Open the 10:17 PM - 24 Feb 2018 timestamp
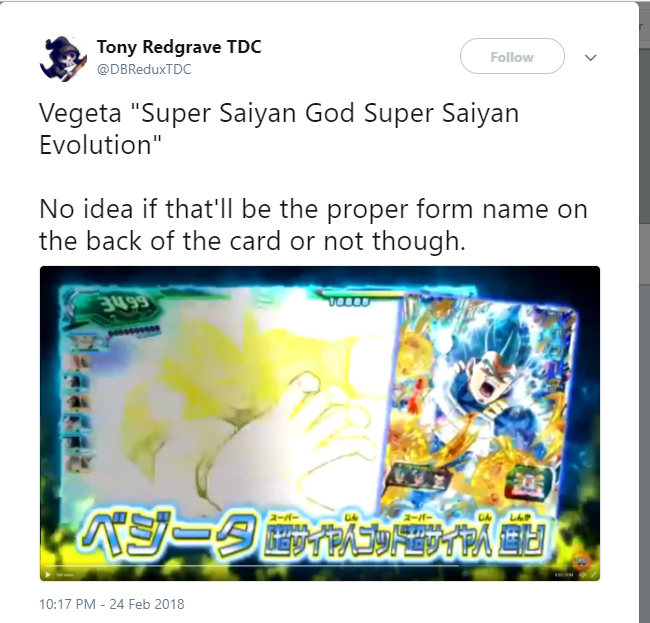The width and height of the screenshot is (650, 623). tap(112, 604)
